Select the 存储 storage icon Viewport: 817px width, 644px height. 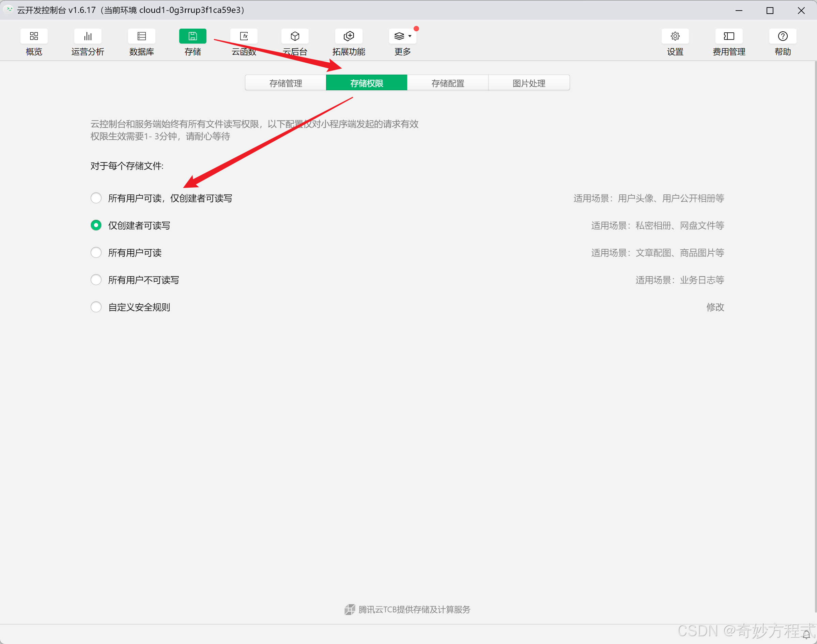coord(192,36)
